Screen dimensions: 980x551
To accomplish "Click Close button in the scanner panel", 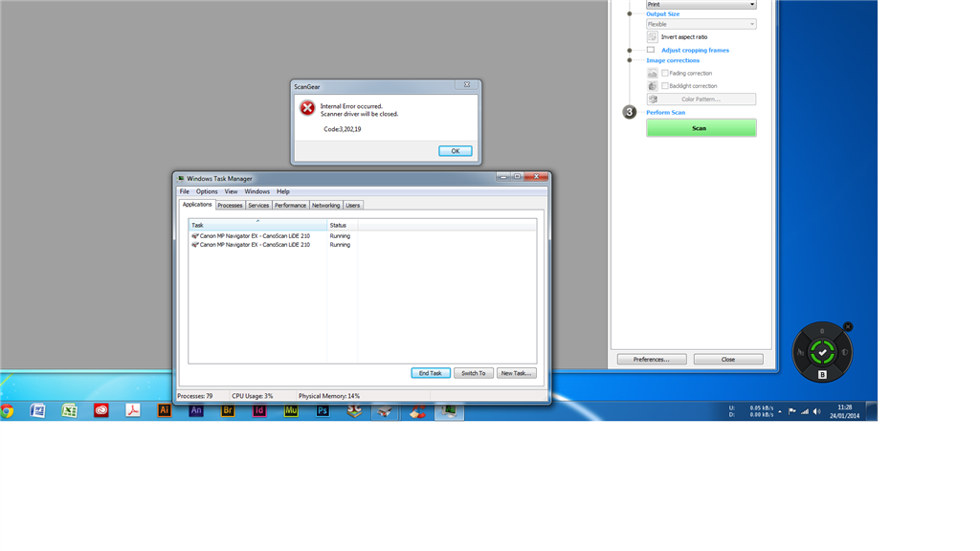I will 728,360.
